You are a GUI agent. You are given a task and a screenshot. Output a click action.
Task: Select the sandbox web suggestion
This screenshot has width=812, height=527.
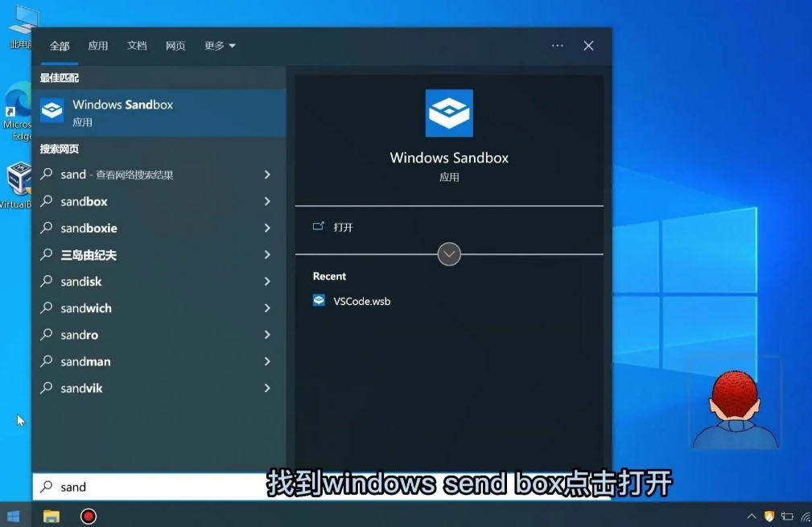pos(159,201)
